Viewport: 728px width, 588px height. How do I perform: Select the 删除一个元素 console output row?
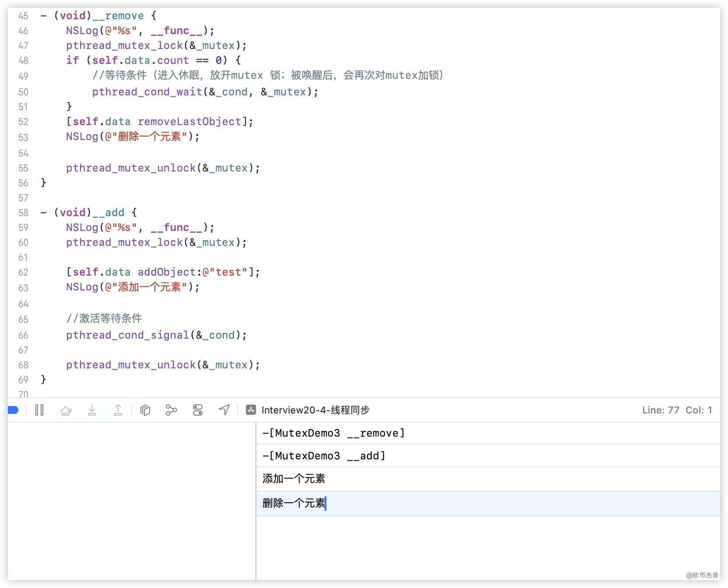[x=294, y=503]
